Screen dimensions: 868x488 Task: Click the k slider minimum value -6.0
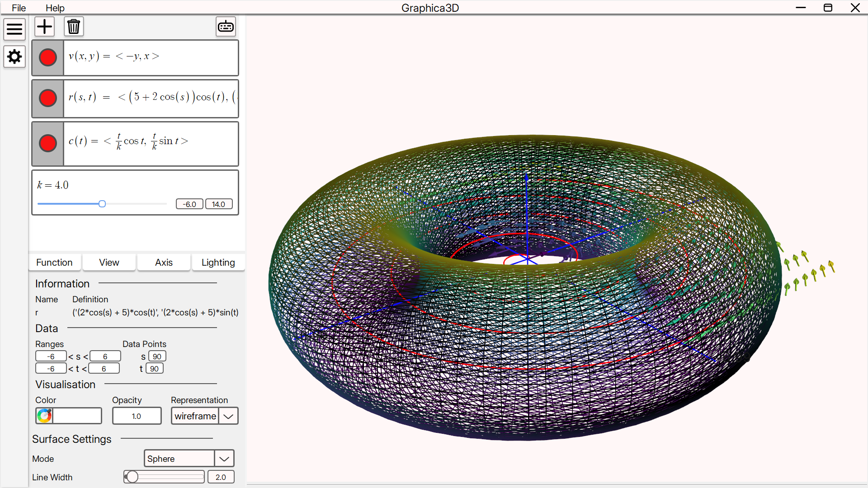point(189,204)
